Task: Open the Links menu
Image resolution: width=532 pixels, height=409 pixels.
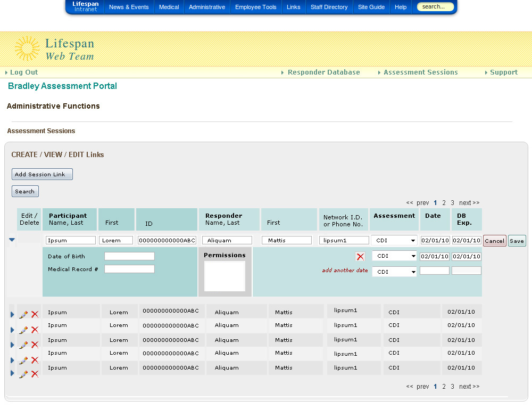Action: (294, 7)
